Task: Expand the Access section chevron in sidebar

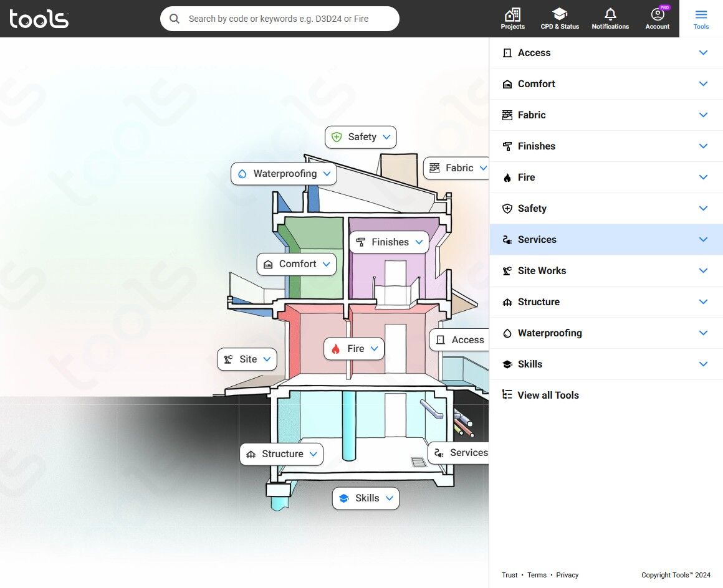Action: (703, 52)
